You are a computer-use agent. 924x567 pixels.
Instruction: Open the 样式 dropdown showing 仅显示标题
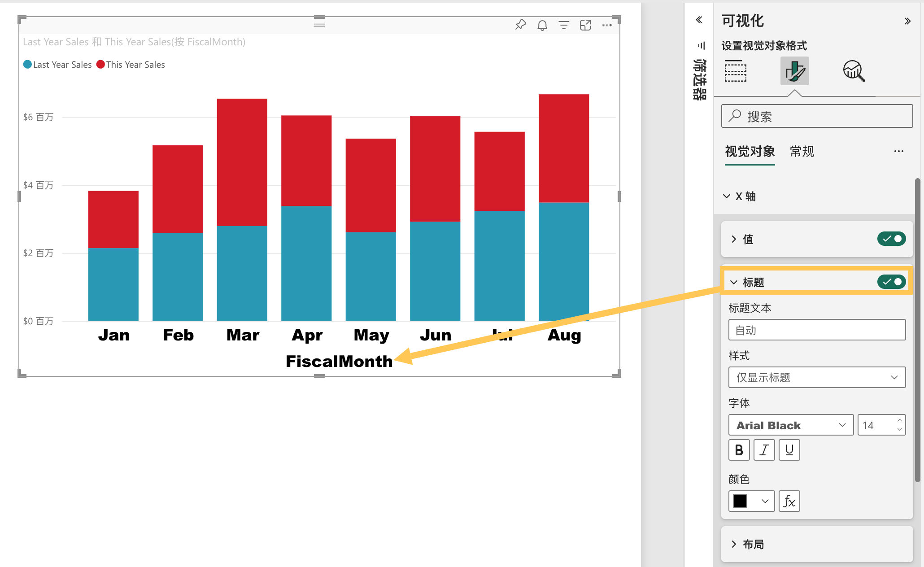[817, 377]
